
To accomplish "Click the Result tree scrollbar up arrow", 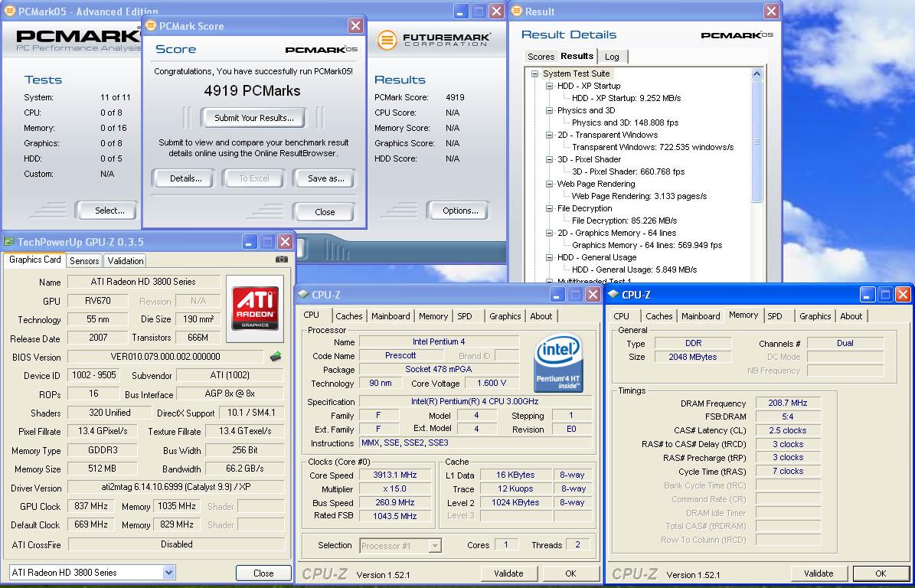I will pyautogui.click(x=757, y=74).
